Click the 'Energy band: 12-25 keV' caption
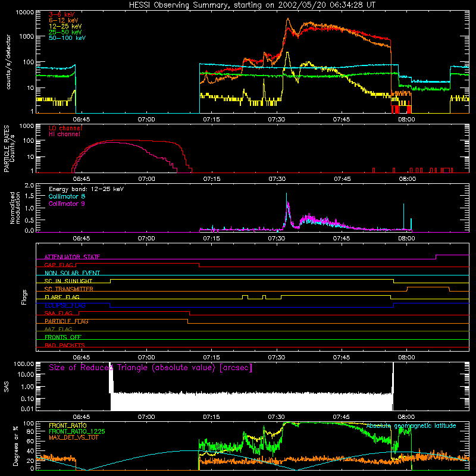 [x=86, y=189]
